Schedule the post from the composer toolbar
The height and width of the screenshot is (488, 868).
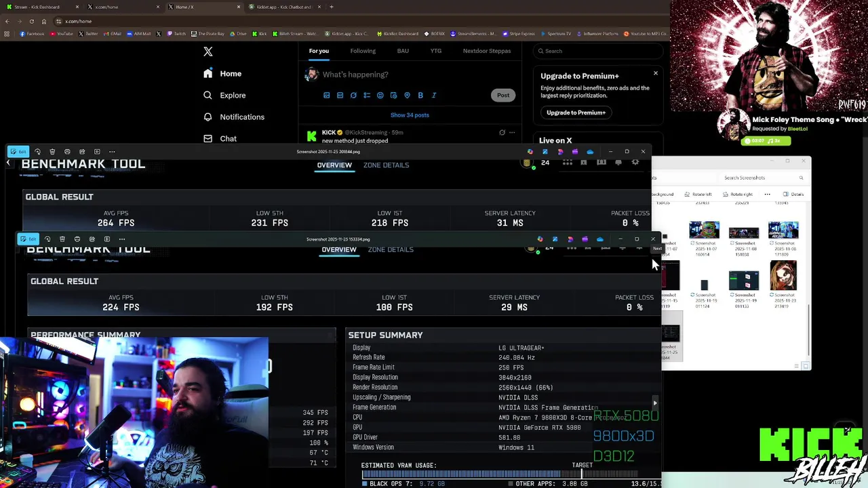pos(393,96)
